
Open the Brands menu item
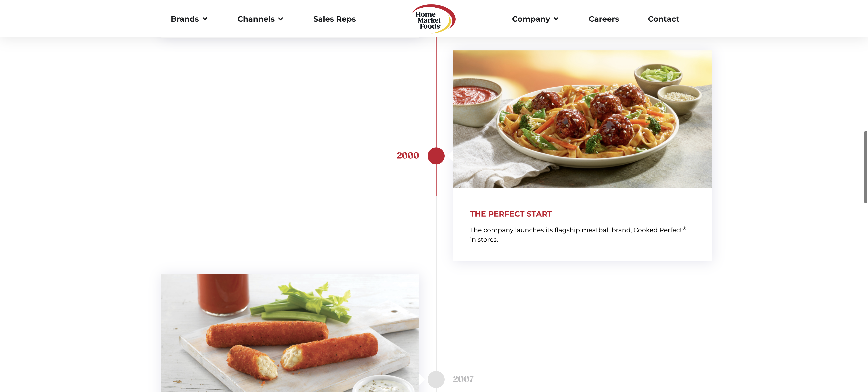[185, 19]
